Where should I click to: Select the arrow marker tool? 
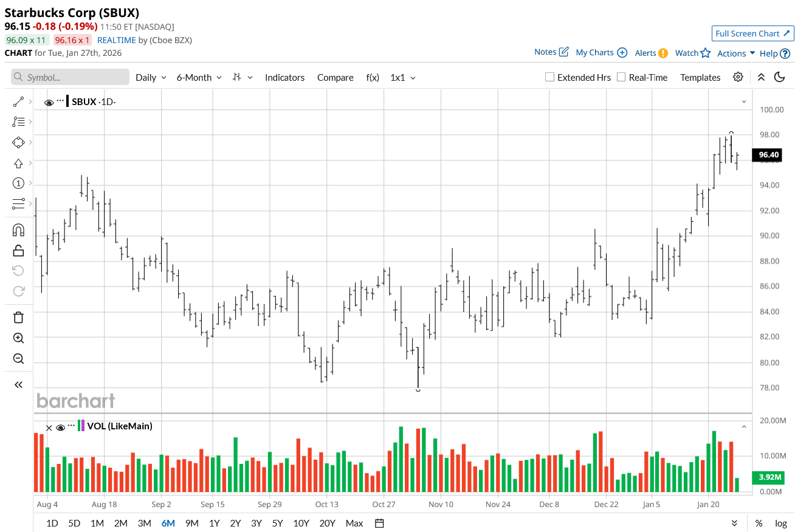click(x=18, y=163)
